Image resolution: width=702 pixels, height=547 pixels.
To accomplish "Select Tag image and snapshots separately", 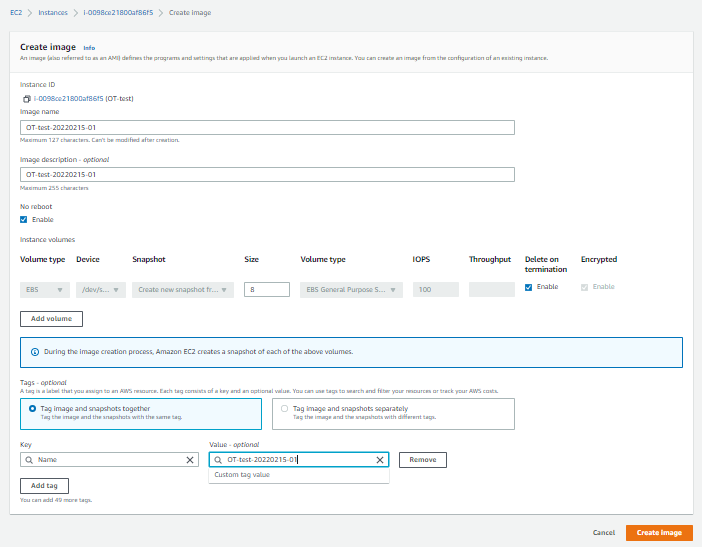I will 393,414.
